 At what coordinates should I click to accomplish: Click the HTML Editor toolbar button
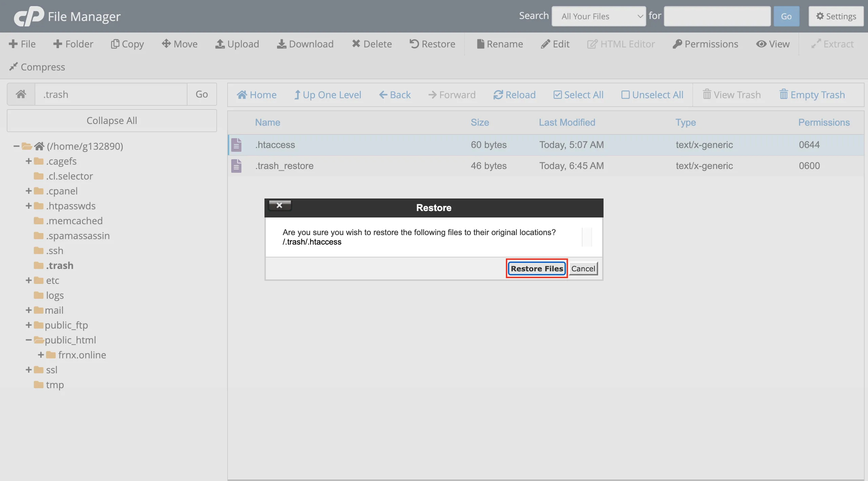(x=621, y=44)
